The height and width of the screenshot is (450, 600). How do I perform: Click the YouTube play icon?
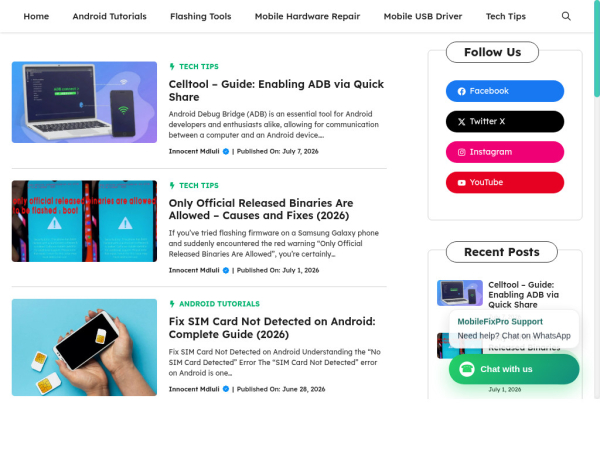(x=461, y=183)
